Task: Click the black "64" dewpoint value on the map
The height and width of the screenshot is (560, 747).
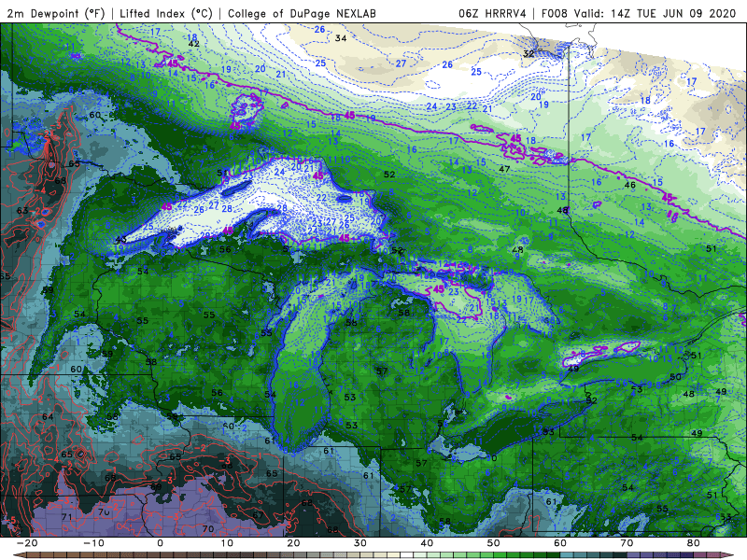Action: [x=48, y=416]
